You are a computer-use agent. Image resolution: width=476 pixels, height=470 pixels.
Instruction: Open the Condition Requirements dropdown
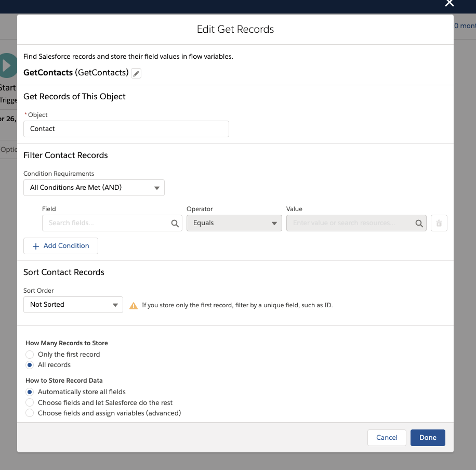94,188
